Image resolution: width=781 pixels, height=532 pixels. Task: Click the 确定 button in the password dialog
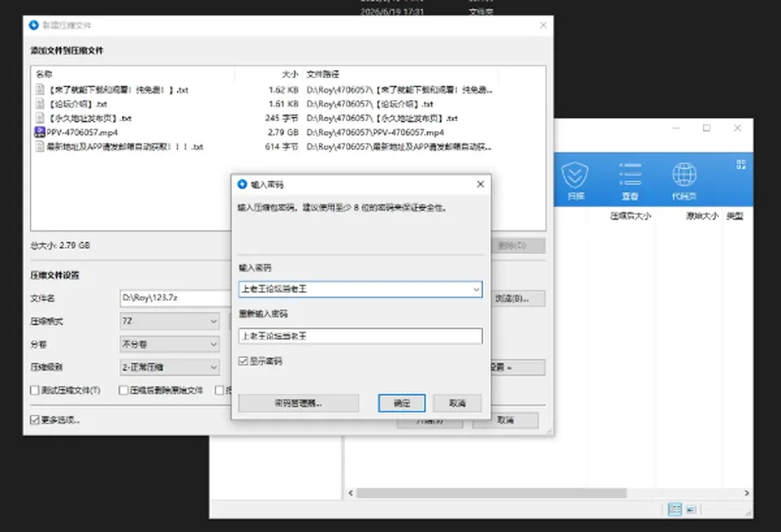click(401, 403)
